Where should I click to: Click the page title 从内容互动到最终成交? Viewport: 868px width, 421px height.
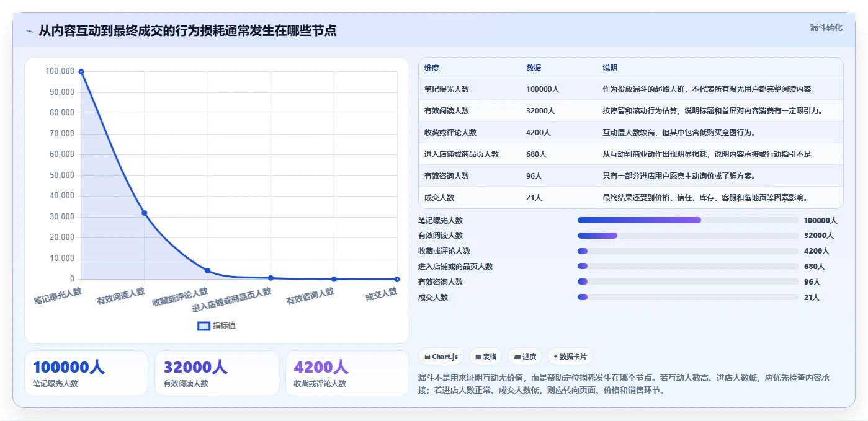(187, 30)
